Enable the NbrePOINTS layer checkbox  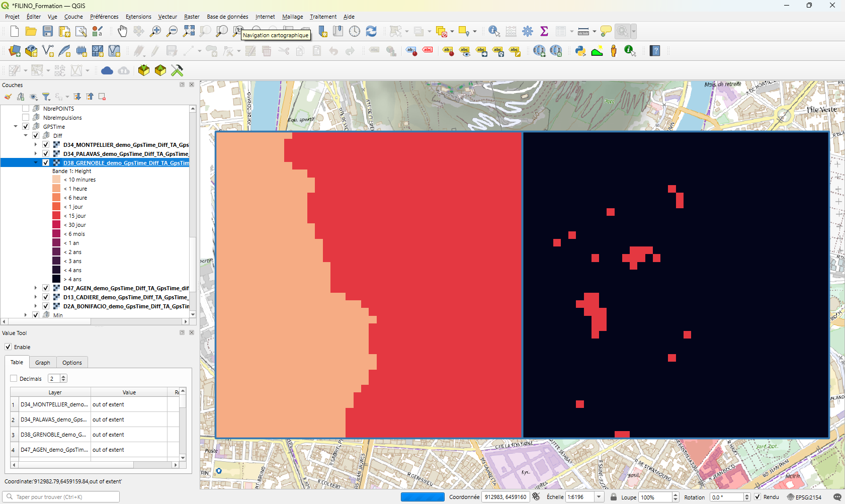point(26,109)
